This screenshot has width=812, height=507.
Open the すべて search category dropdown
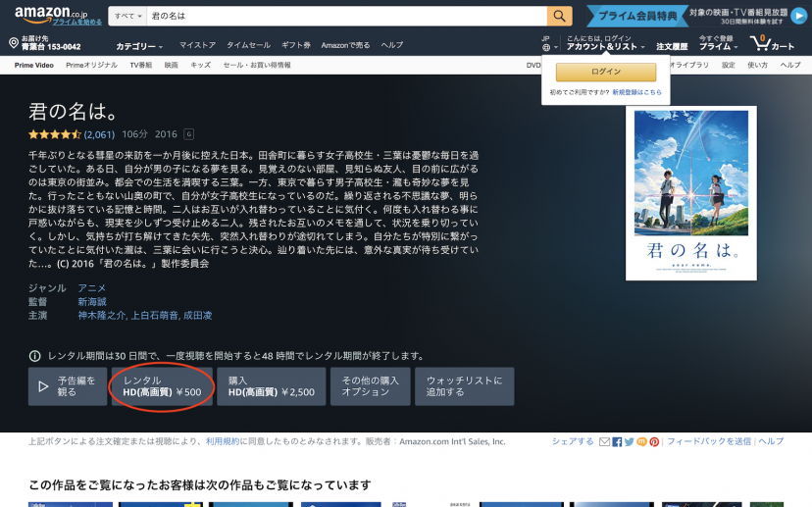pos(127,16)
